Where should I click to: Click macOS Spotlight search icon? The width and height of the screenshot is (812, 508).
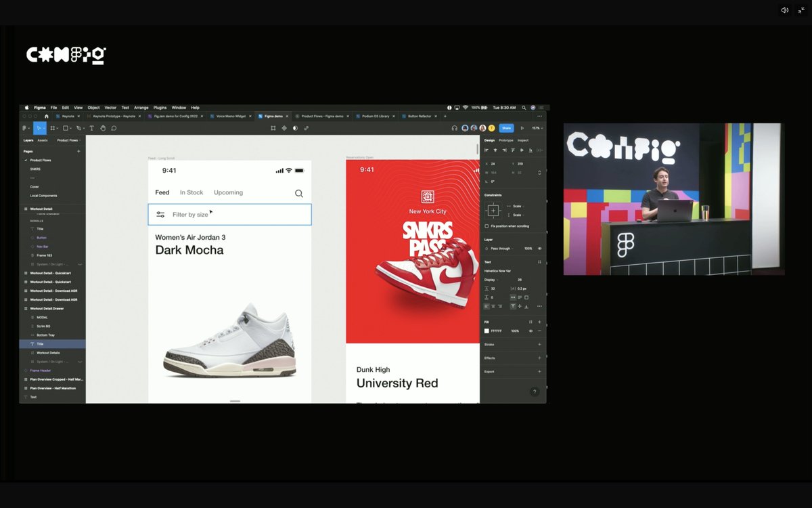(524, 108)
